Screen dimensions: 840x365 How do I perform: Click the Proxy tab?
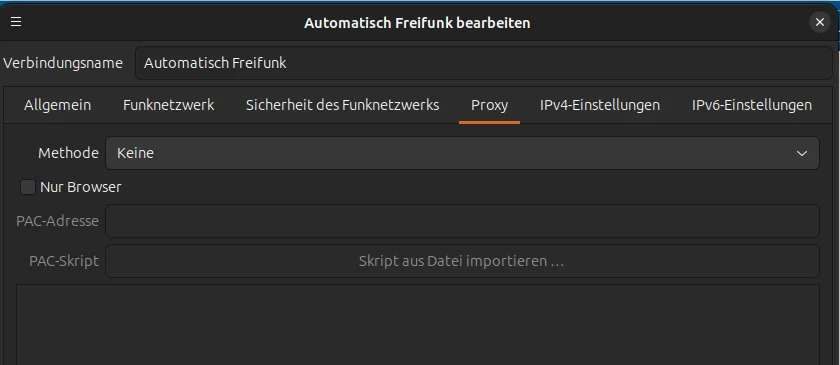point(489,105)
